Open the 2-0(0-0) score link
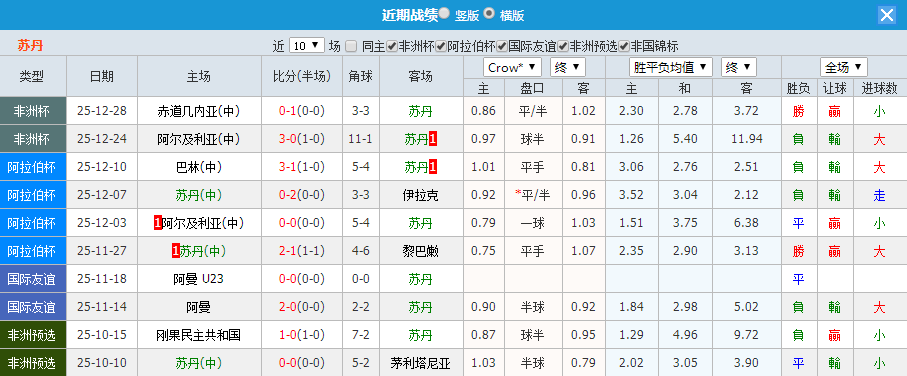The width and height of the screenshot is (907, 376). point(302,307)
